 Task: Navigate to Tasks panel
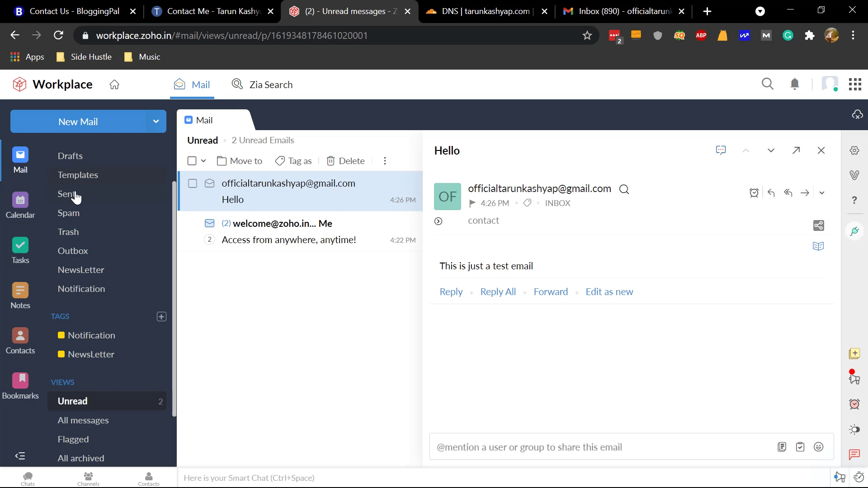pos(20,250)
